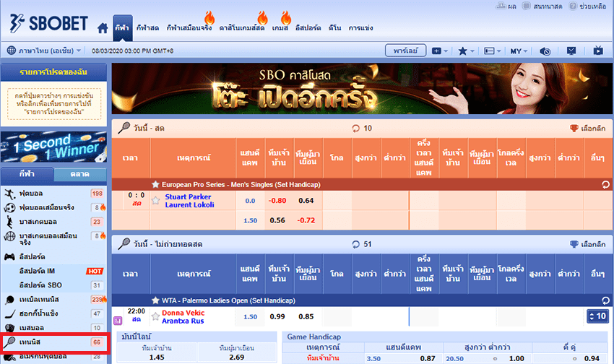Open the เกมส์ menu item
The height and width of the screenshot is (364, 614).
pyautogui.click(x=280, y=27)
